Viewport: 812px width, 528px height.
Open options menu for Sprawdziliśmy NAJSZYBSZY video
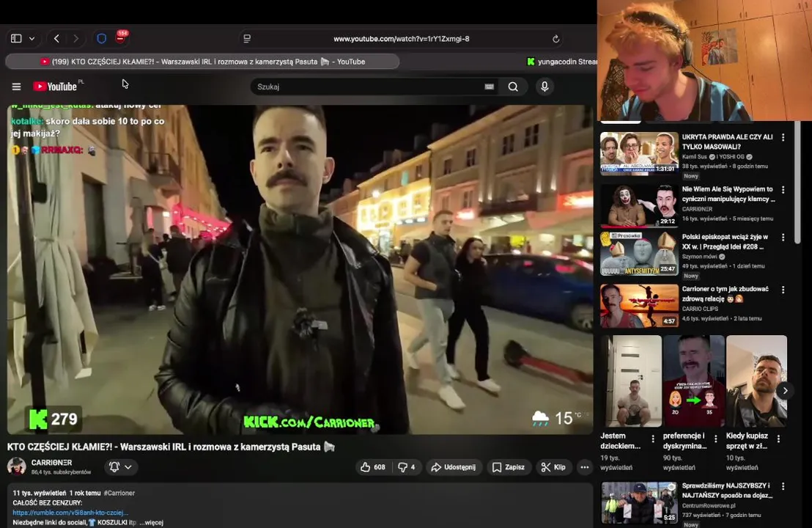click(783, 486)
